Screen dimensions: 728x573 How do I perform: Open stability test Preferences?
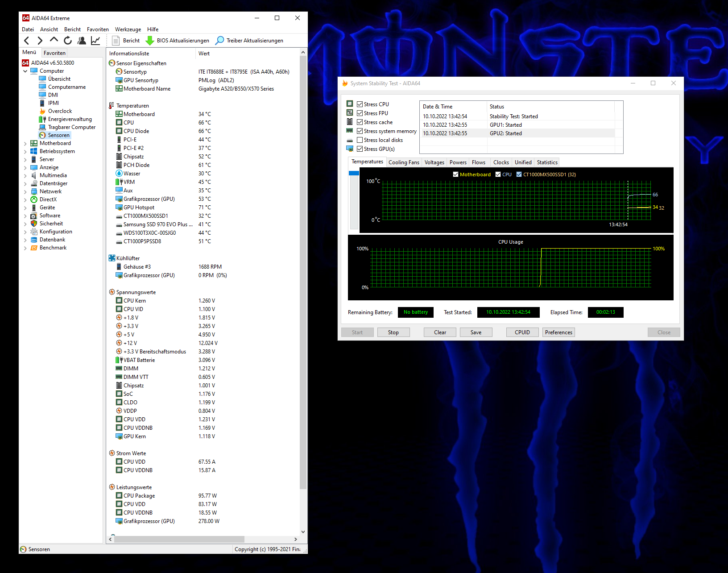(x=558, y=332)
